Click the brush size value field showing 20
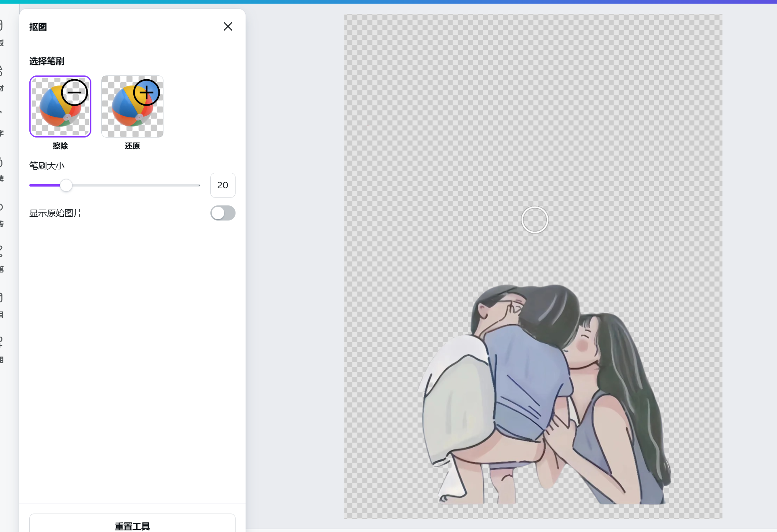 pos(222,185)
